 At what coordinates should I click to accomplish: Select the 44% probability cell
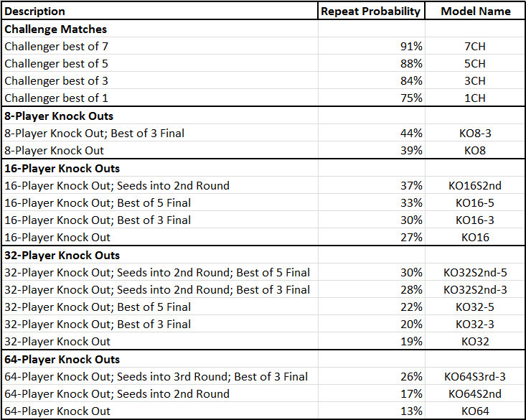[411, 133]
